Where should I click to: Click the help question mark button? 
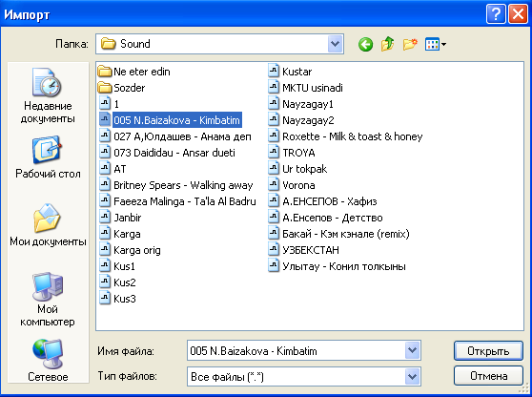pyautogui.click(x=496, y=14)
